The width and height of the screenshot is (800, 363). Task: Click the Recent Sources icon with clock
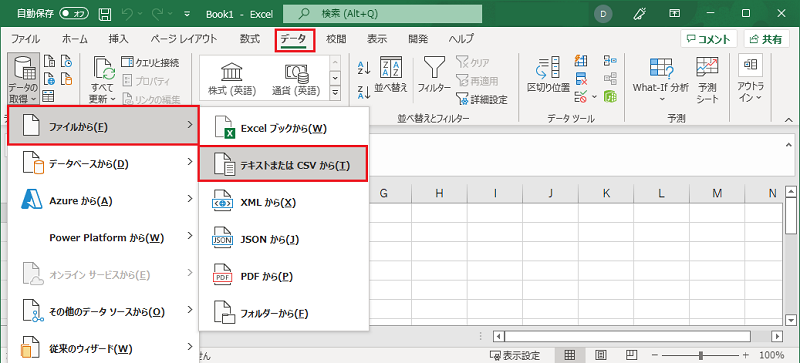(x=66, y=62)
